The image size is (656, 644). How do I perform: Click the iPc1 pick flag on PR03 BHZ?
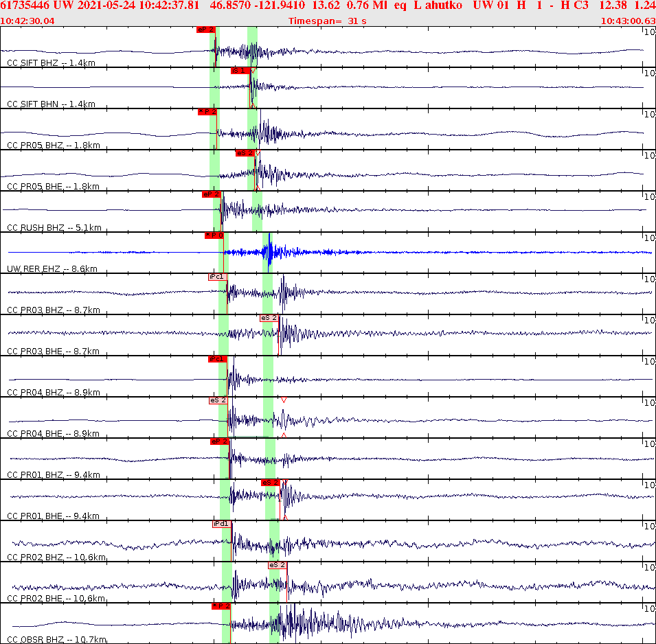tap(217, 277)
